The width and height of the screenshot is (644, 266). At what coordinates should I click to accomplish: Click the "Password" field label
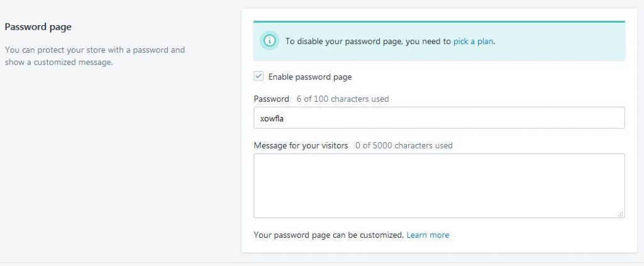(x=271, y=99)
